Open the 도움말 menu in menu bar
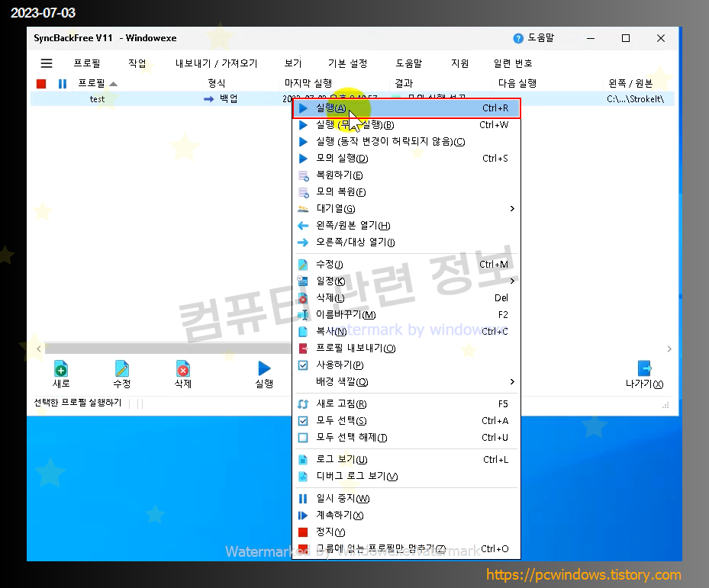709x588 pixels. [x=409, y=63]
